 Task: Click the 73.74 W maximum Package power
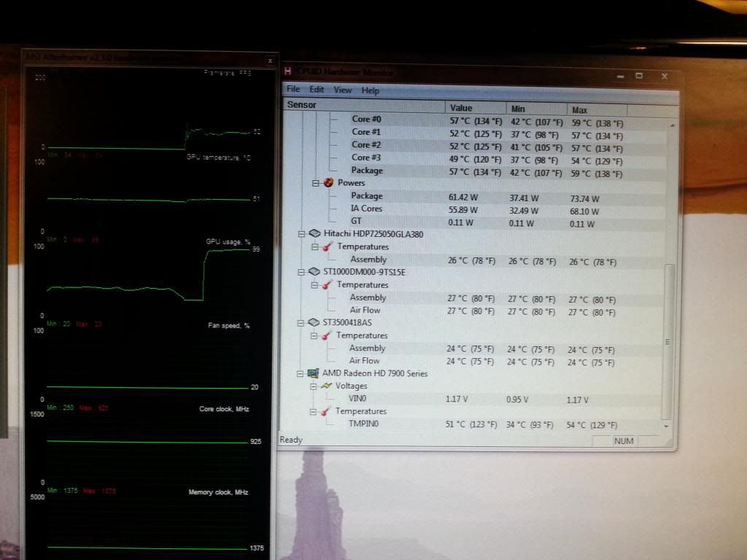pos(584,199)
